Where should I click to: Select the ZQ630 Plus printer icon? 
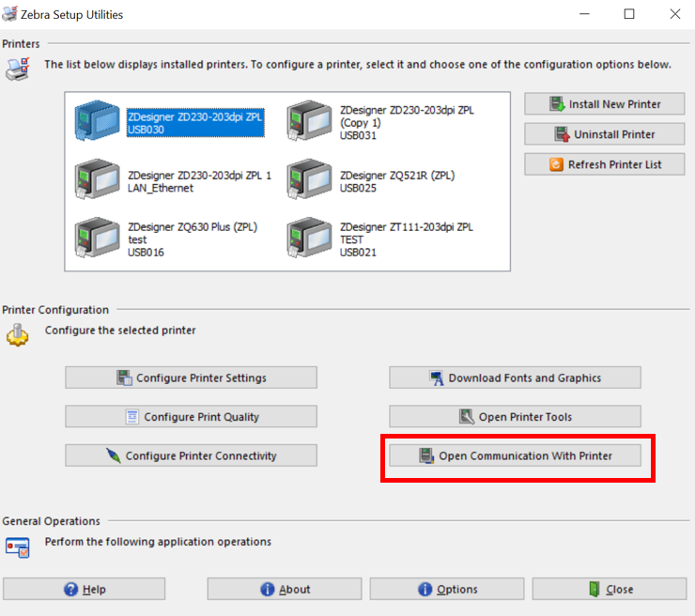point(98,239)
